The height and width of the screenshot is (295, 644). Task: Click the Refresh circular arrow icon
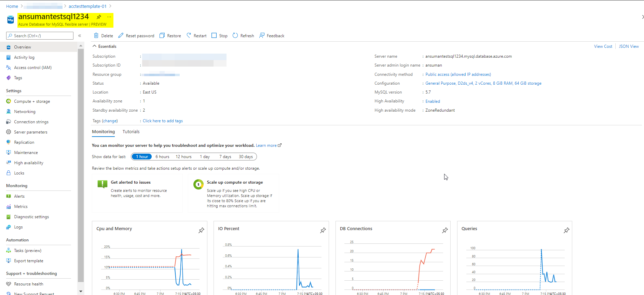(235, 36)
